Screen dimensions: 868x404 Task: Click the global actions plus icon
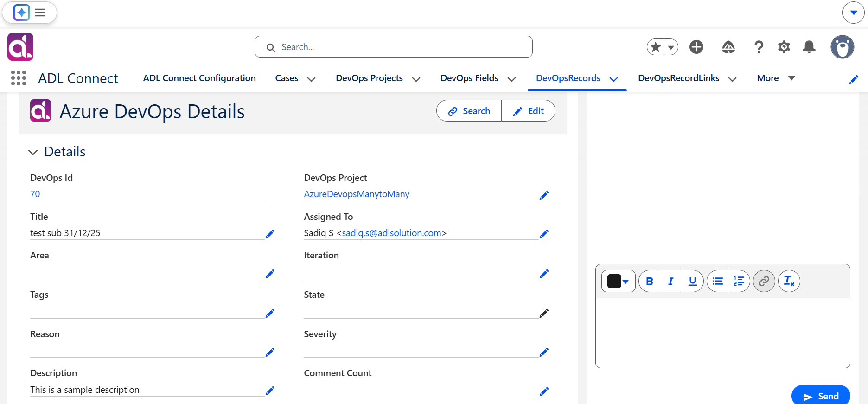(x=696, y=47)
